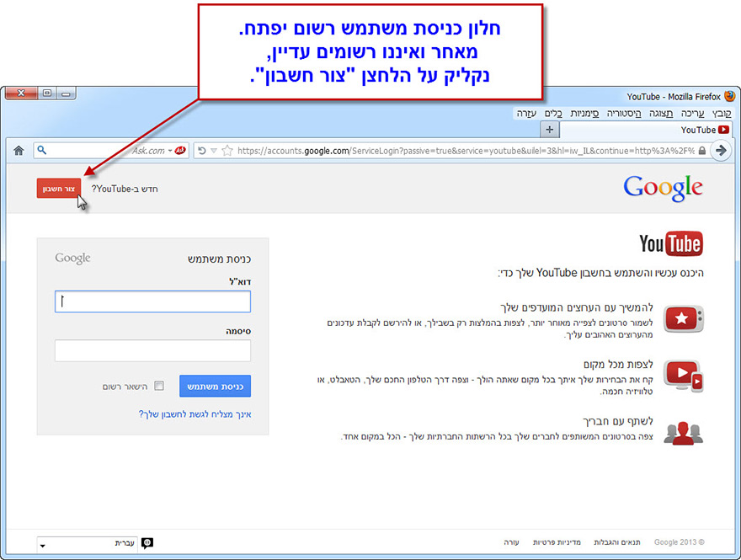Image resolution: width=741 pixels, height=560 pixels.
Task: Click inside the email input field
Action: click(x=152, y=301)
